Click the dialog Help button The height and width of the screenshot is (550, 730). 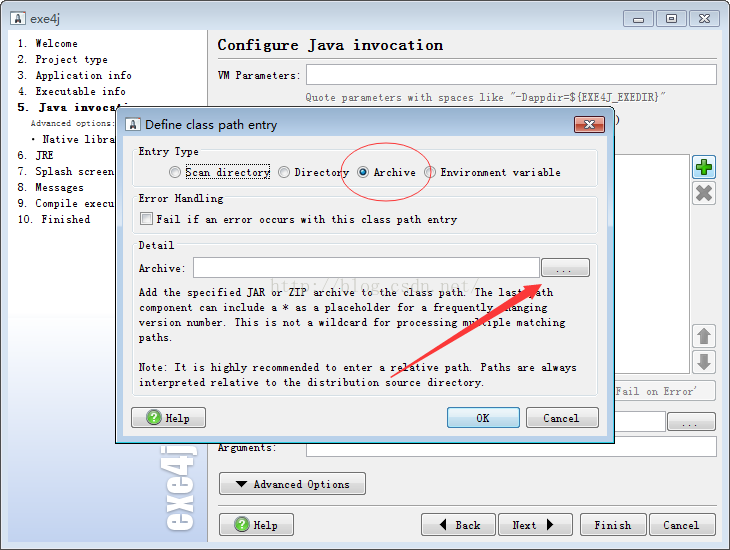point(168,418)
